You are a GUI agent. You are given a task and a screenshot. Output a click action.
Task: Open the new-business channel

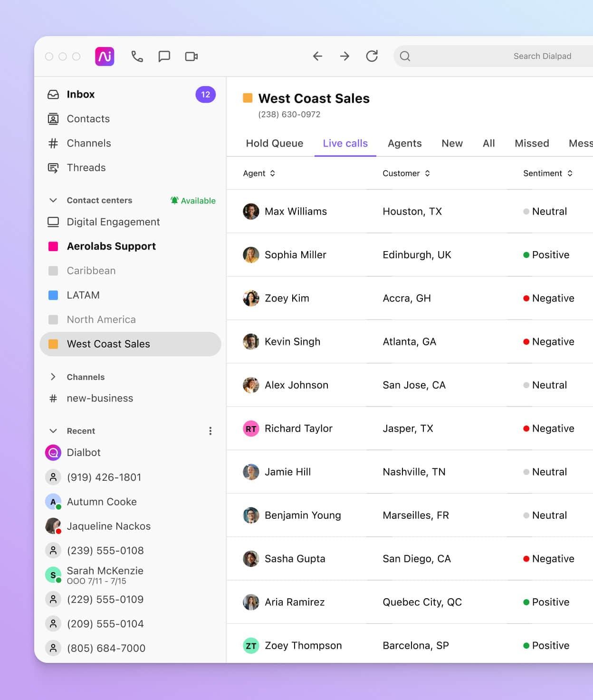pos(100,398)
